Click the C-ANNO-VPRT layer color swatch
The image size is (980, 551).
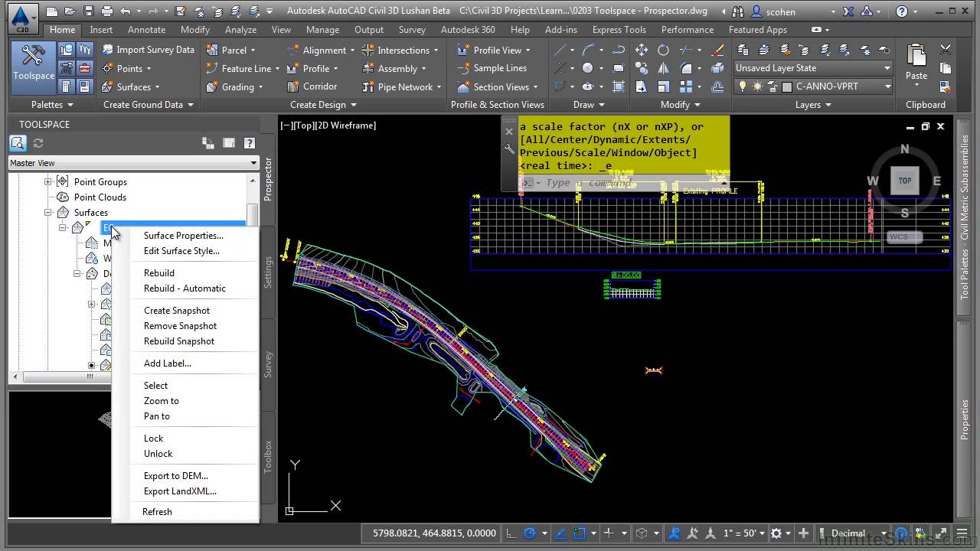coord(786,86)
